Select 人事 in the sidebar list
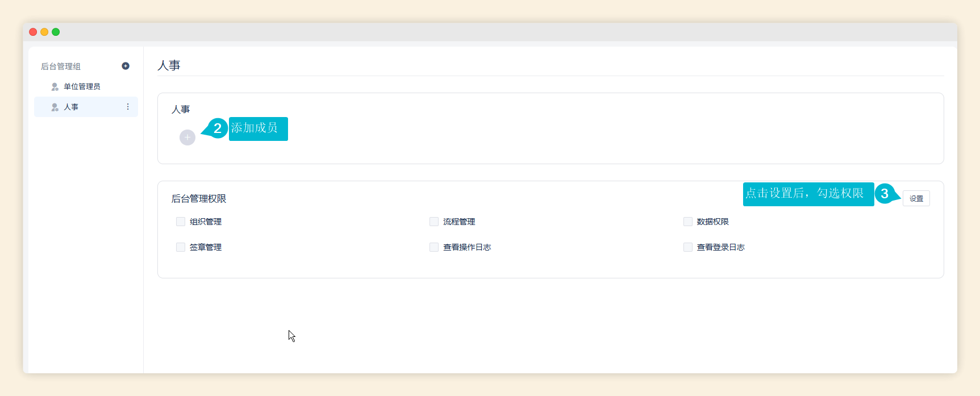Image resolution: width=980 pixels, height=396 pixels. coord(71,107)
